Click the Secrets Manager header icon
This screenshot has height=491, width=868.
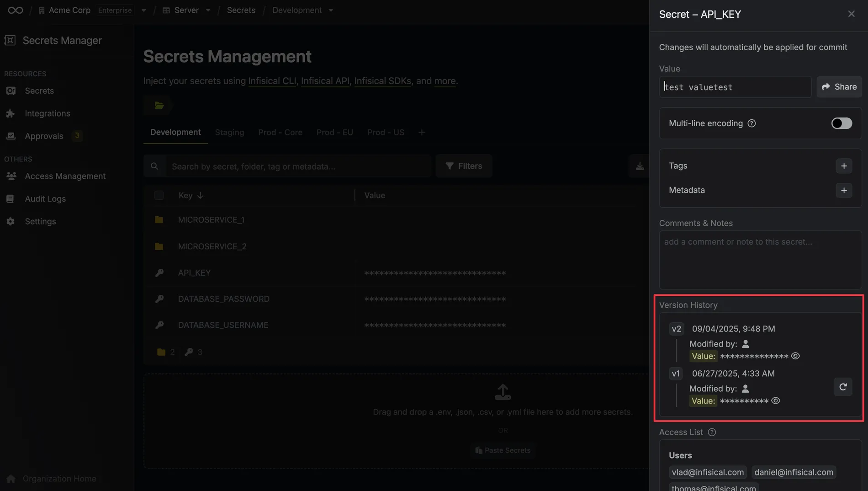(10, 40)
